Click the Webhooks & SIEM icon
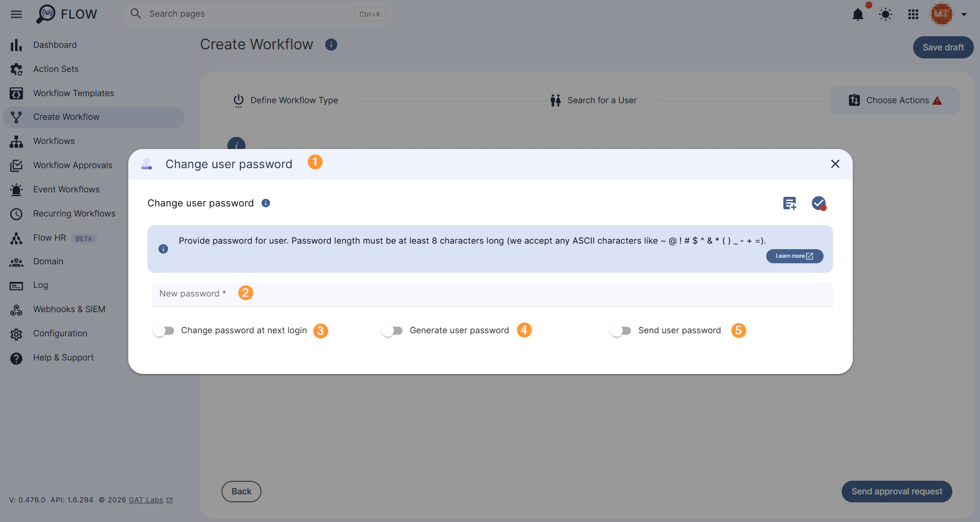Viewport: 980px width, 522px height. tap(17, 310)
